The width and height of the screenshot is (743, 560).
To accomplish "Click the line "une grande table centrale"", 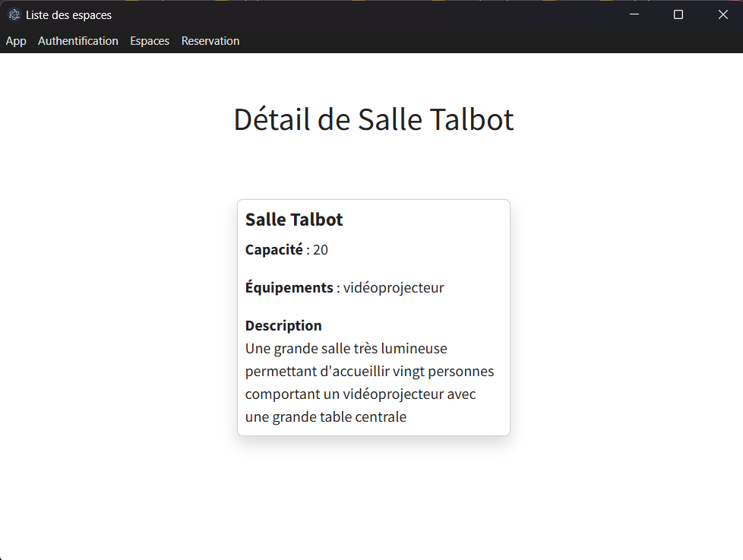I will [x=326, y=417].
